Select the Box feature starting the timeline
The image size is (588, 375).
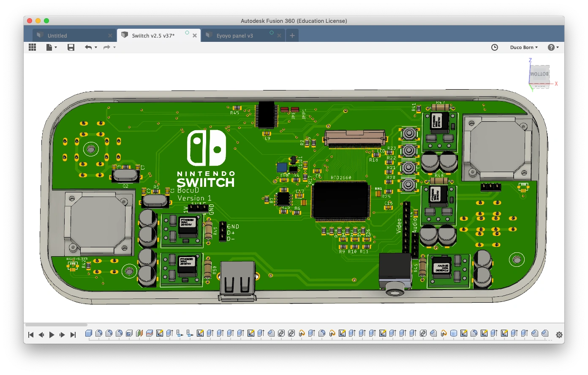[x=89, y=333]
